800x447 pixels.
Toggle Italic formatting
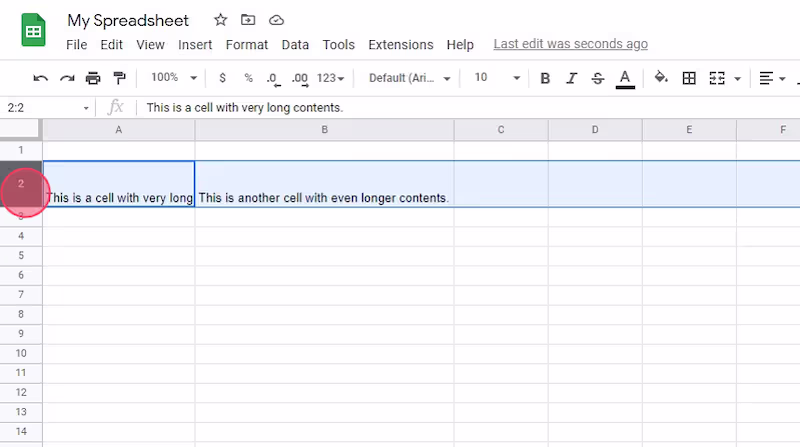click(571, 78)
